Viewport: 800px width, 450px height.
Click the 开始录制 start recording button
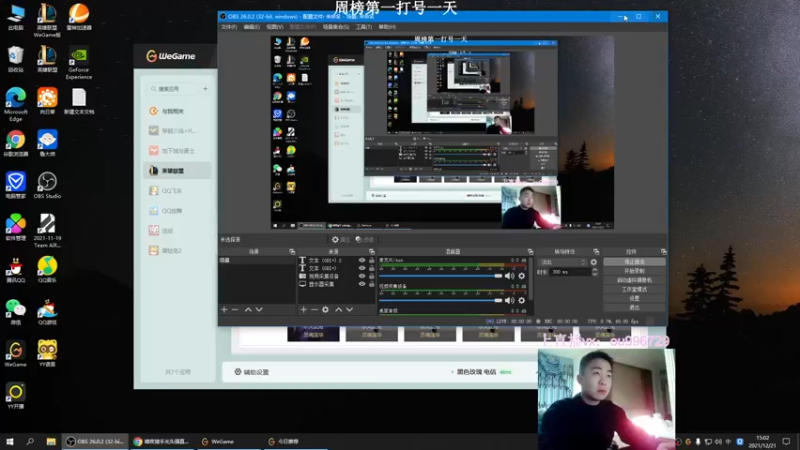pos(634,271)
